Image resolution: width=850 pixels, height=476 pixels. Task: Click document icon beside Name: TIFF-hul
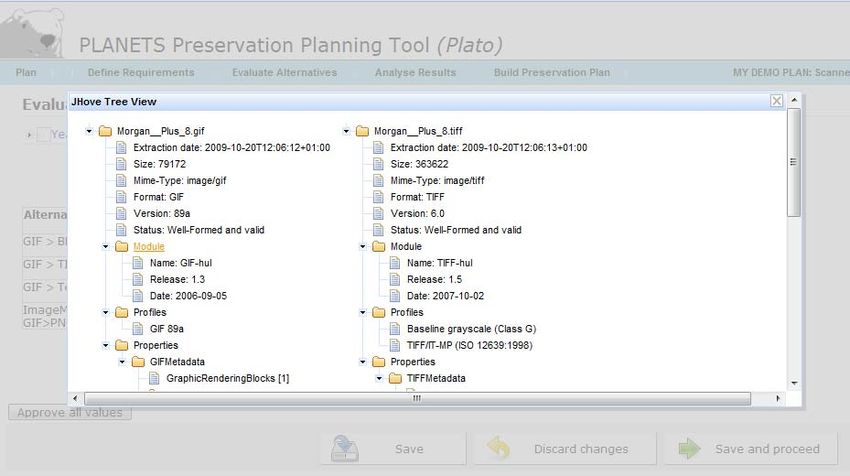click(x=395, y=263)
